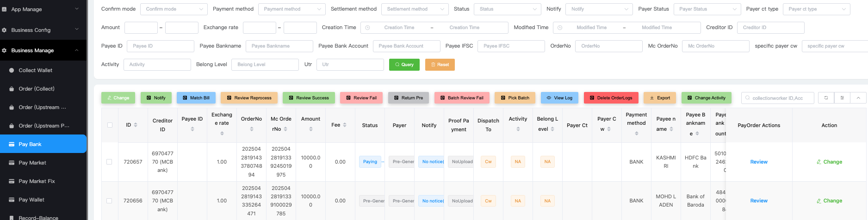Focus the Payee Bankname input field
Viewport: 868px width, 220px height.
click(x=279, y=46)
